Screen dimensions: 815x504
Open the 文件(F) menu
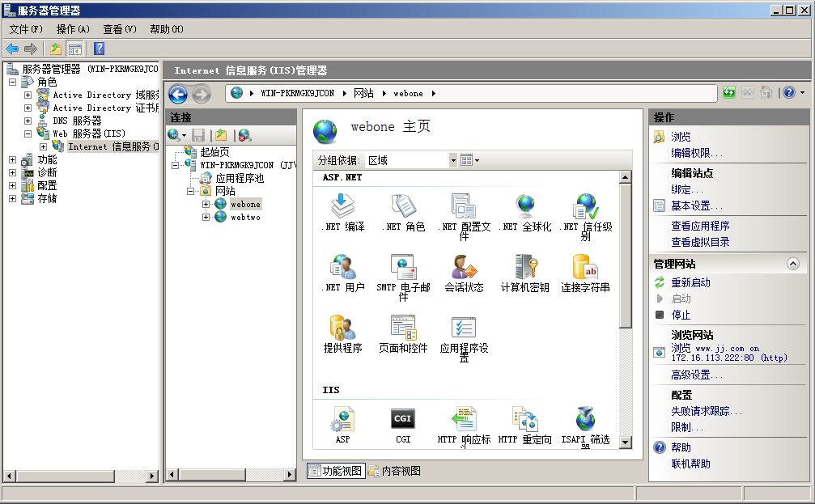click(25, 29)
